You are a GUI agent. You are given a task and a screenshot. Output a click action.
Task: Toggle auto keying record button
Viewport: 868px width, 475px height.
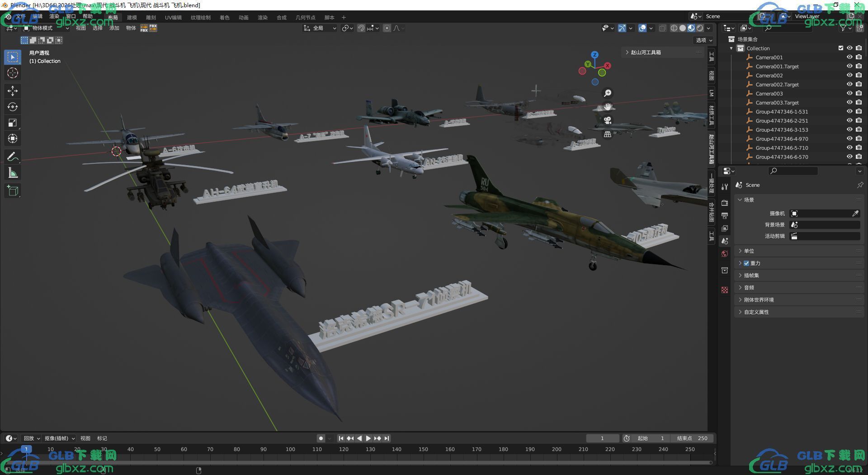[x=321, y=438]
